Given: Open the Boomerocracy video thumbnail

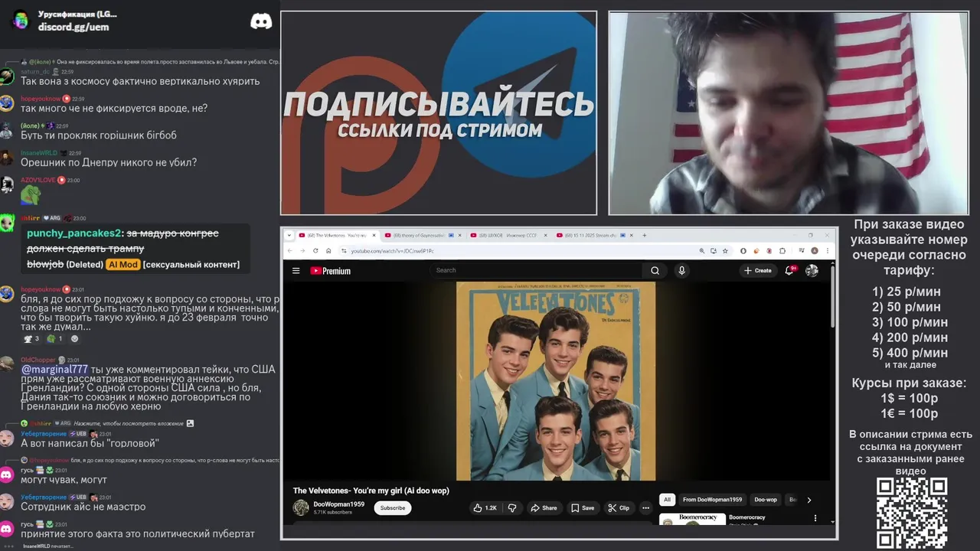Looking at the screenshot, I should pos(692,520).
